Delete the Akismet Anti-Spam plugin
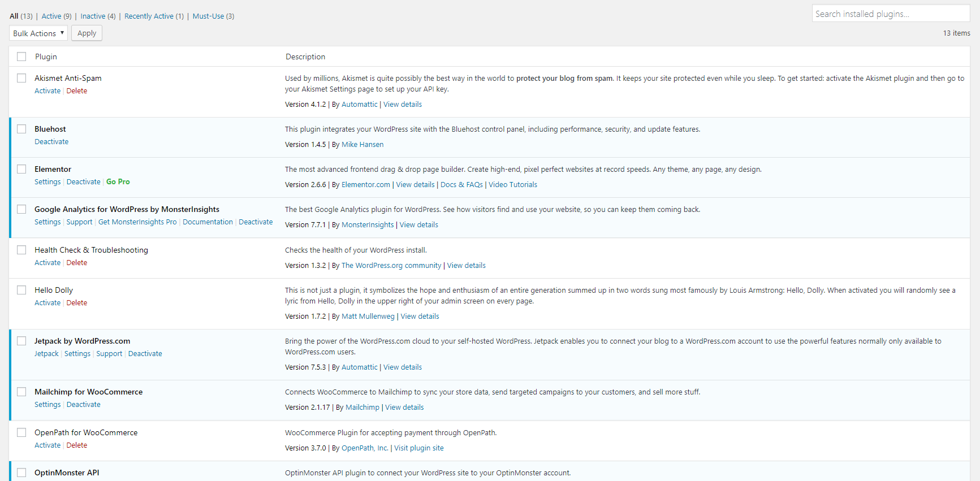The image size is (980, 481). (77, 91)
